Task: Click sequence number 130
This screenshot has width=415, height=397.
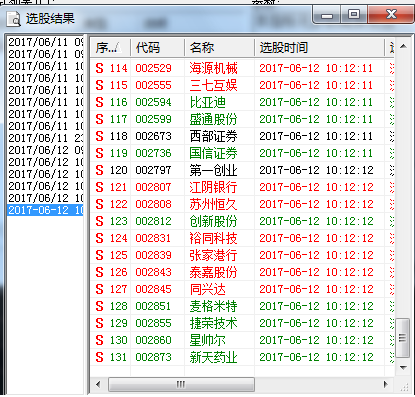Action: coord(119,340)
